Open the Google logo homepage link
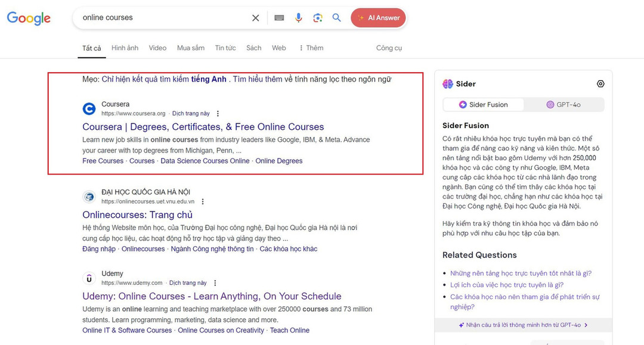The height and width of the screenshot is (345, 644). pyautogui.click(x=29, y=18)
